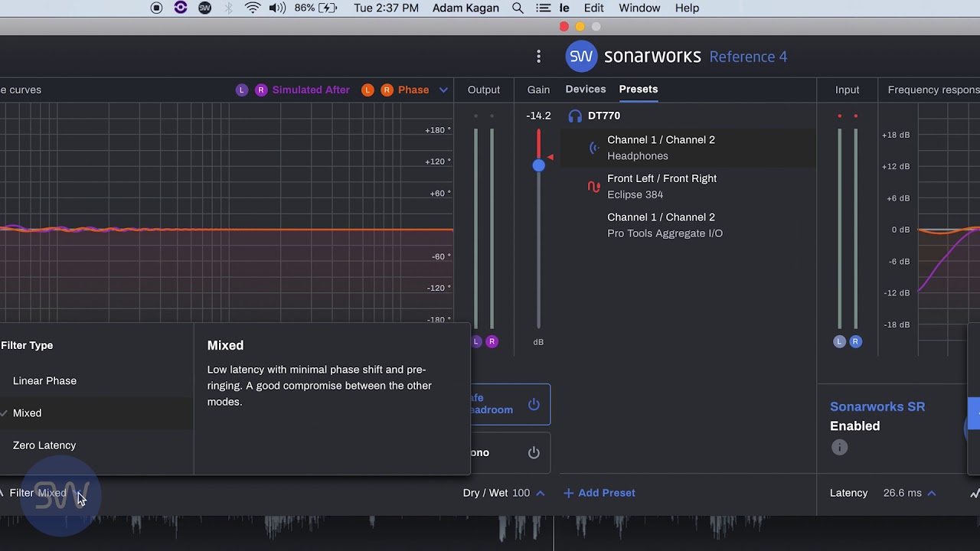
Task: Click the Mono power icon
Action: [x=534, y=452]
